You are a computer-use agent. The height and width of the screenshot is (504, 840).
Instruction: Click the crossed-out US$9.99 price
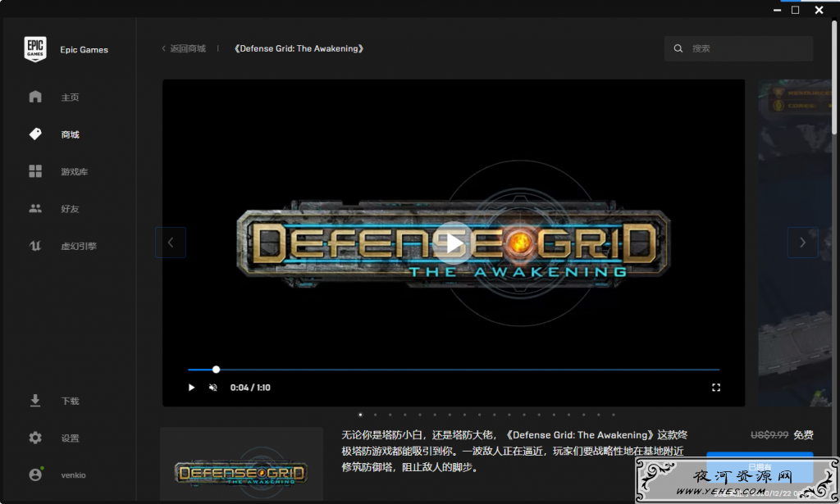click(769, 435)
